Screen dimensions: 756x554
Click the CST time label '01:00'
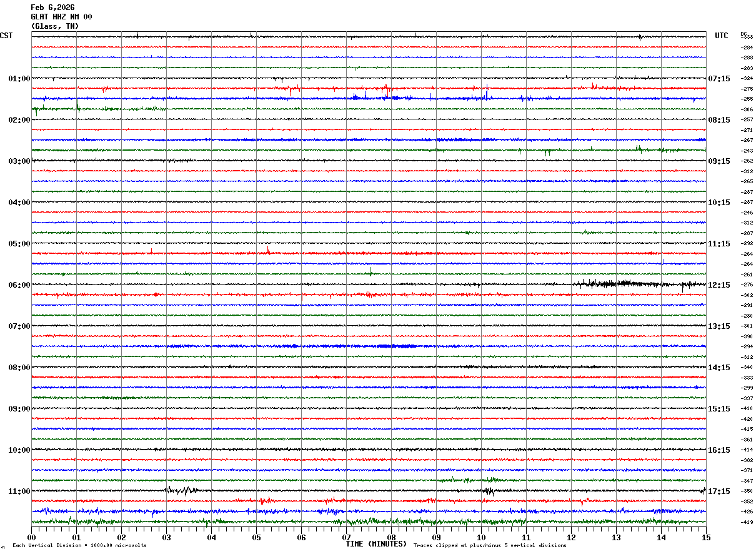(x=19, y=79)
